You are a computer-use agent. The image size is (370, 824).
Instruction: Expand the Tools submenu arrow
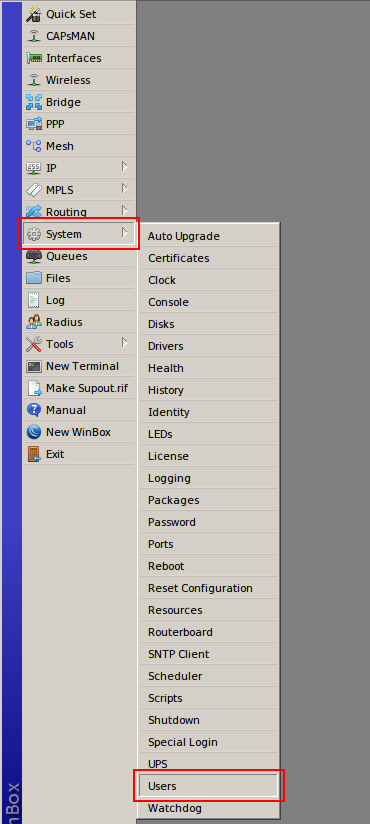tap(125, 343)
